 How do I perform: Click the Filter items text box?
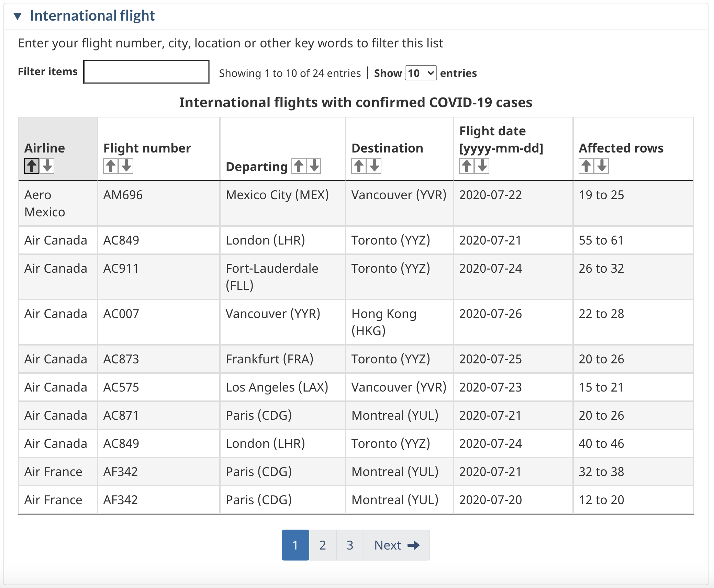(x=146, y=72)
